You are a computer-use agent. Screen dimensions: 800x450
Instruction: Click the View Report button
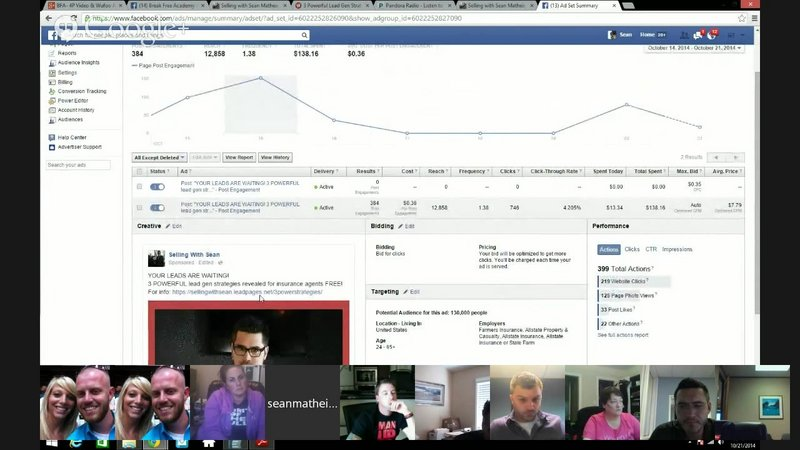(238, 157)
